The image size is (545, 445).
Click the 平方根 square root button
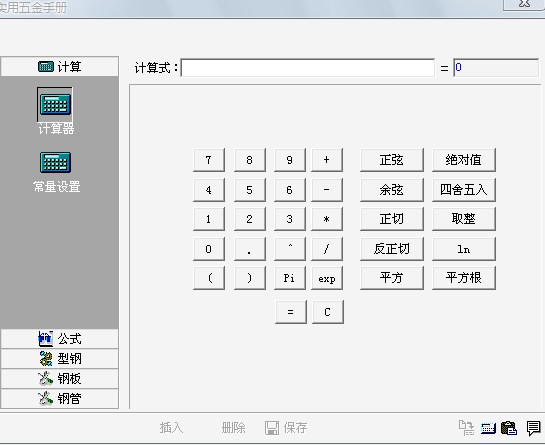coord(464,278)
